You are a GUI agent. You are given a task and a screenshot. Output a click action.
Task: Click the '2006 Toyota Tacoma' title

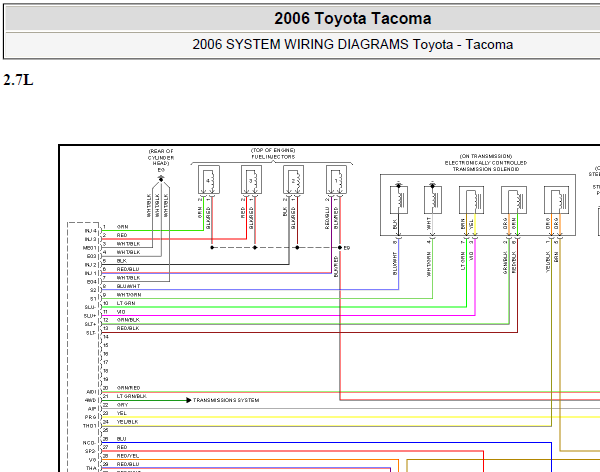point(352,18)
